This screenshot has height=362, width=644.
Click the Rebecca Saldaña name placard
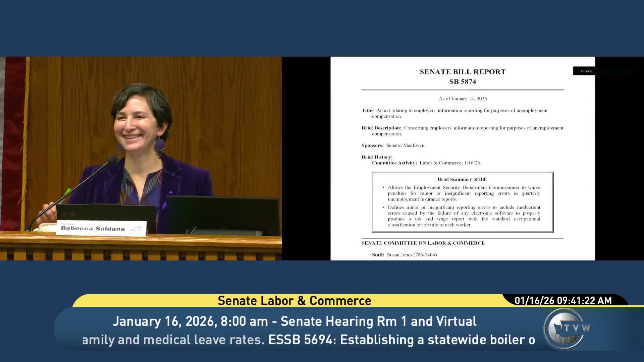(x=101, y=228)
